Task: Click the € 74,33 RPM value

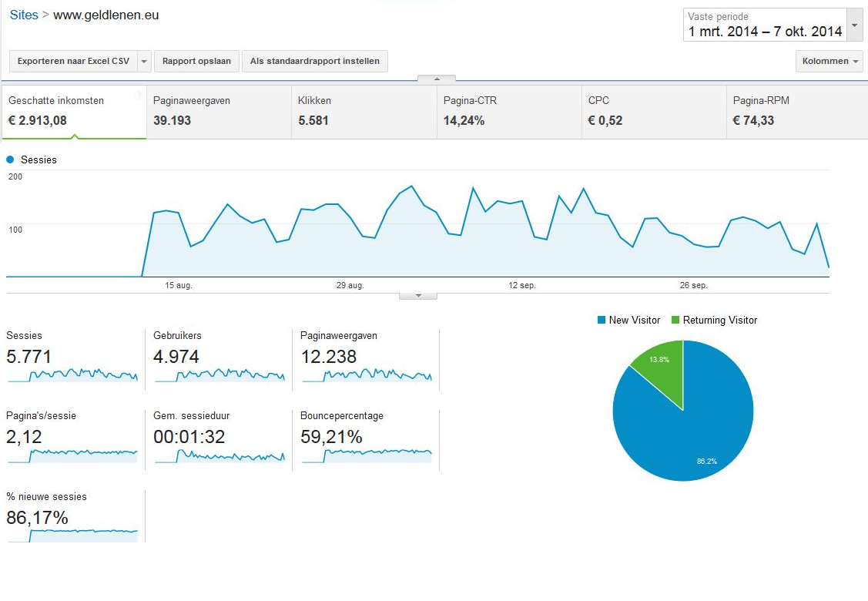Action: pyautogui.click(x=753, y=120)
